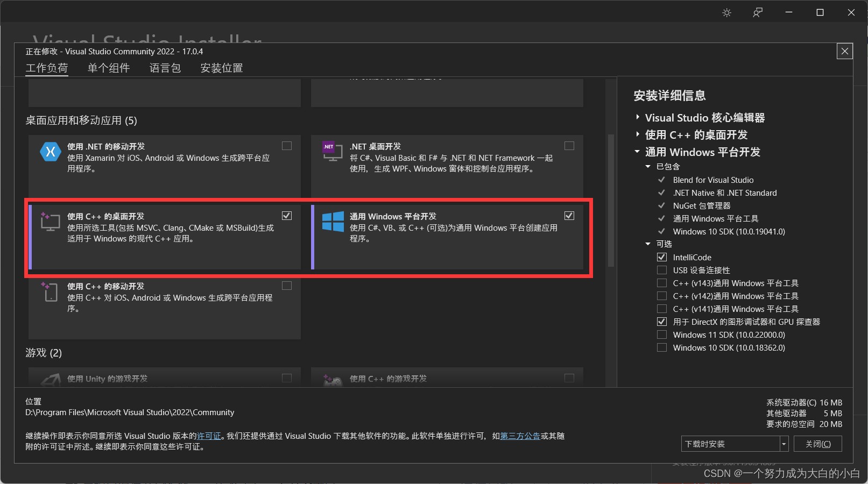Open the 下载时安装 dropdown
868x484 pixels.
[x=783, y=444]
